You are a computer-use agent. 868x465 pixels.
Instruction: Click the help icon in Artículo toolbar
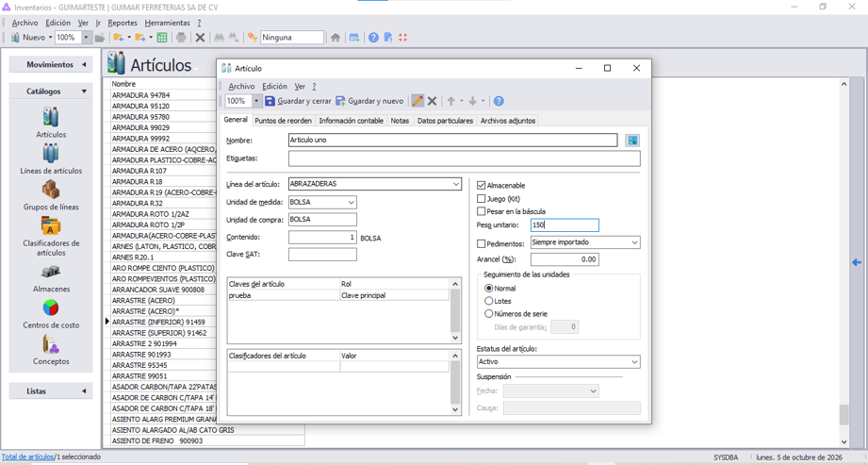[499, 101]
